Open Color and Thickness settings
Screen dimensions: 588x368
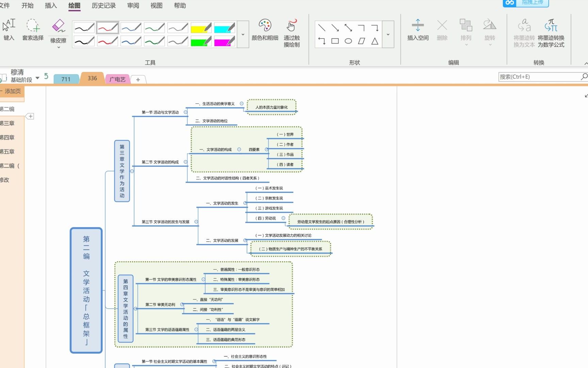tap(265, 30)
